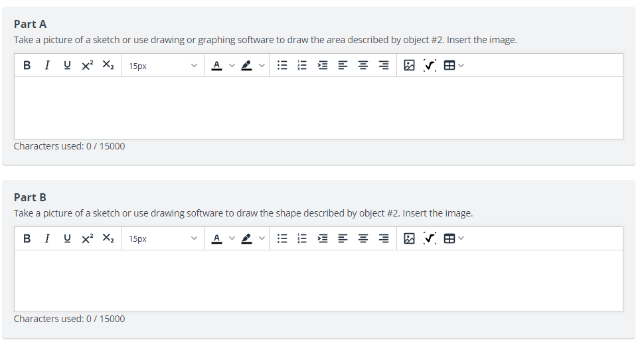Click the Part A heading
Viewport: 644px width, 346px height.
[x=30, y=25]
